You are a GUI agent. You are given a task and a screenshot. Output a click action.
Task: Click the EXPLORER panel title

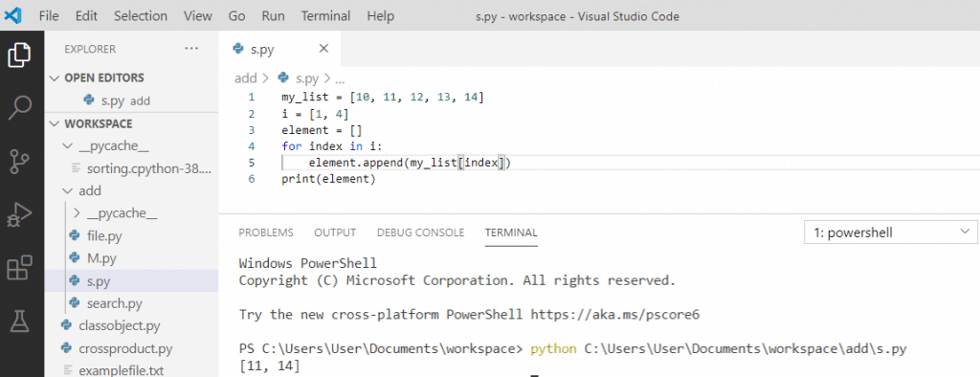(91, 49)
